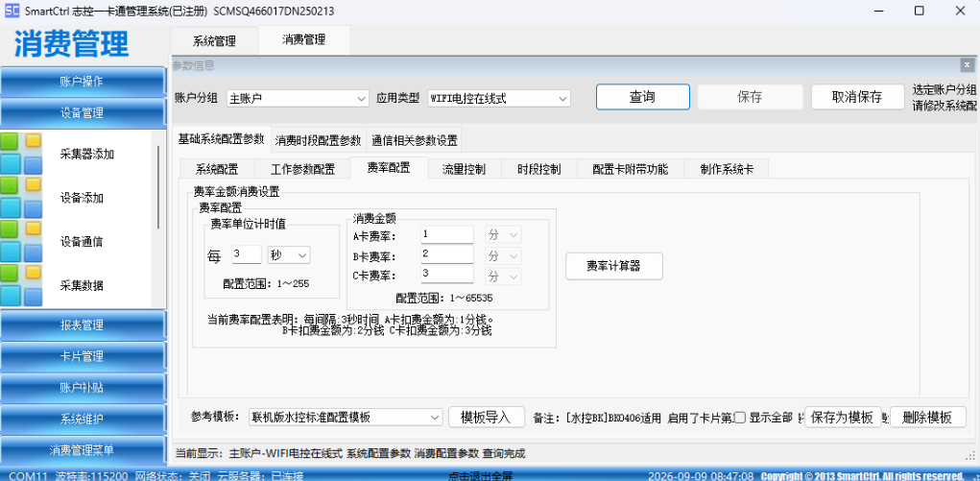Open the 基础系统配置参数 tab
Screen dimensions: 980x481
222,139
